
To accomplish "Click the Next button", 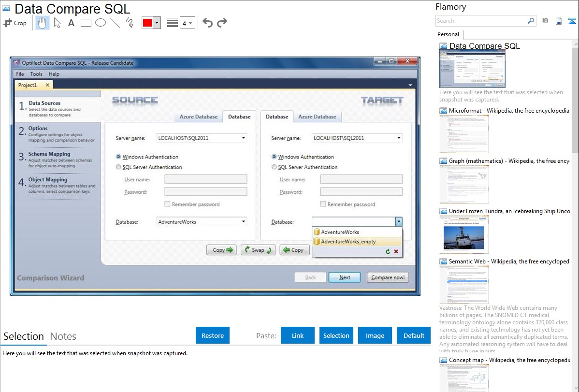I will point(345,277).
